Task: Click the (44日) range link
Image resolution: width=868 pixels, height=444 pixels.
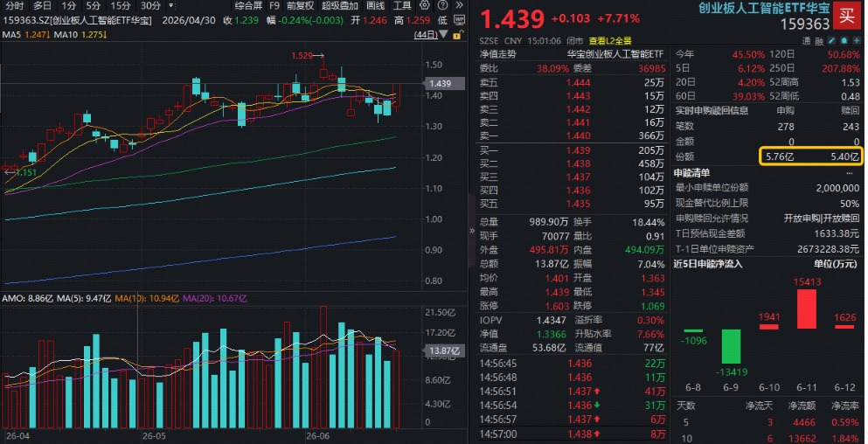Action: (426, 35)
